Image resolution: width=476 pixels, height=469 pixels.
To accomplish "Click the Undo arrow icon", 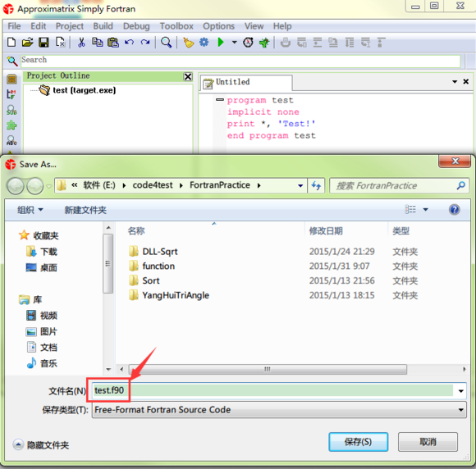I will pyautogui.click(x=130, y=42).
